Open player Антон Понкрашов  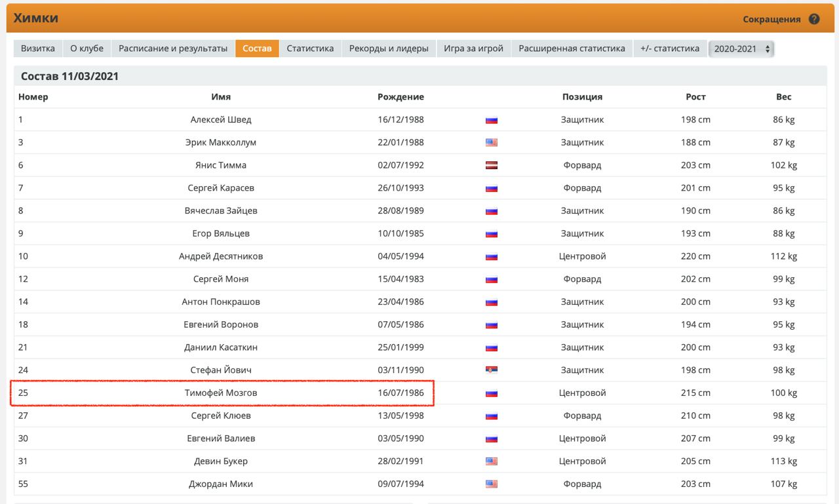point(221,301)
